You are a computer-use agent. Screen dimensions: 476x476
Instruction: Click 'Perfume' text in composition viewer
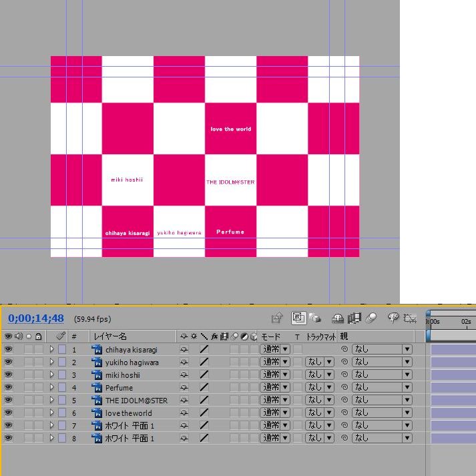pos(230,232)
